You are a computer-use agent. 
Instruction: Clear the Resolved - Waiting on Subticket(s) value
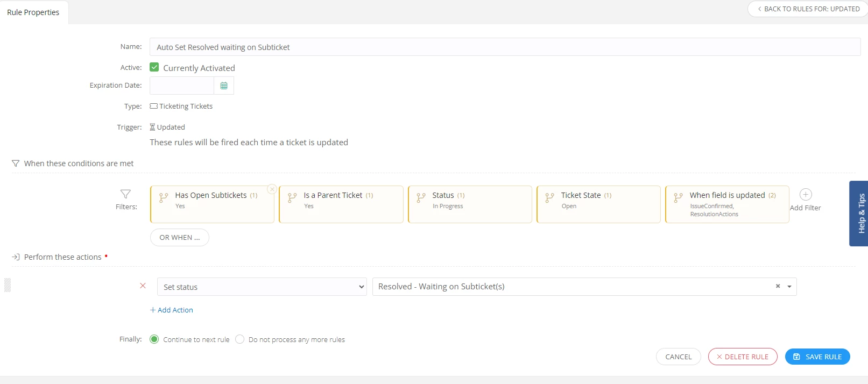[x=778, y=286]
